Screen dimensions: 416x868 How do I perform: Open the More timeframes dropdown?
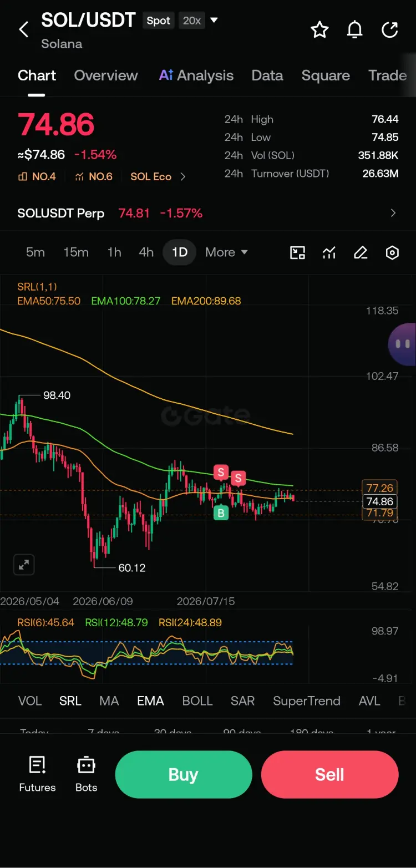(226, 252)
